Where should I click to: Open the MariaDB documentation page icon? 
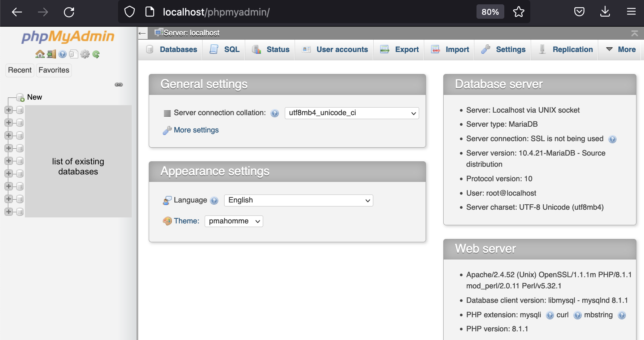(x=73, y=54)
